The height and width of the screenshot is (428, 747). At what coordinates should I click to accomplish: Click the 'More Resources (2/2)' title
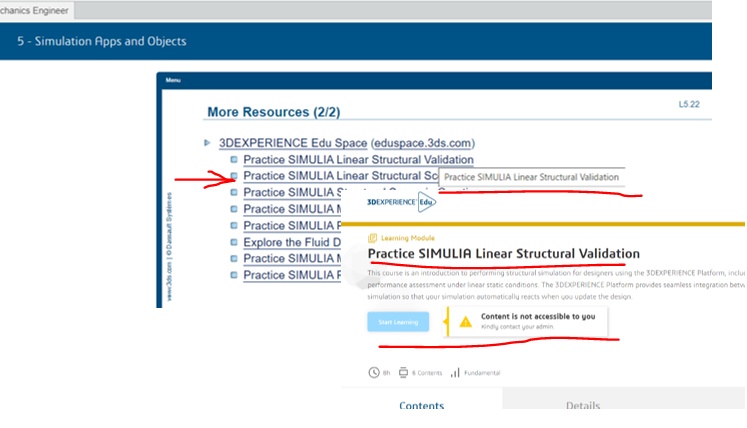click(x=273, y=112)
